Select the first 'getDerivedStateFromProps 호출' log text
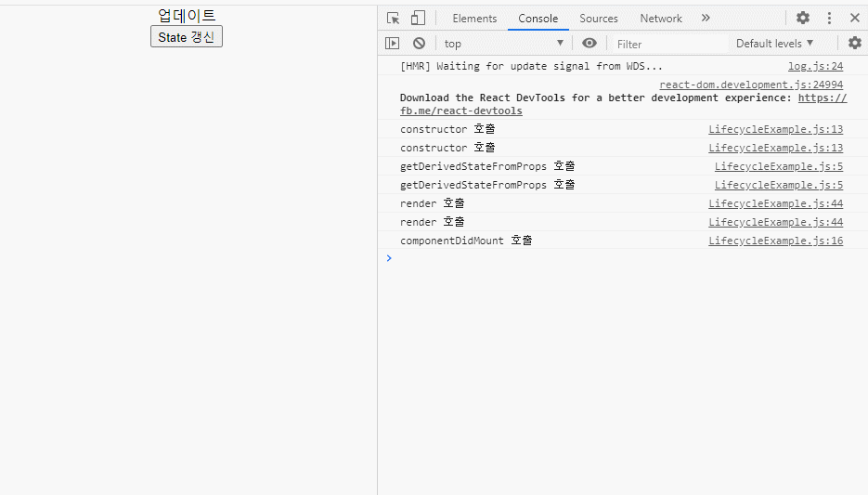 point(487,166)
